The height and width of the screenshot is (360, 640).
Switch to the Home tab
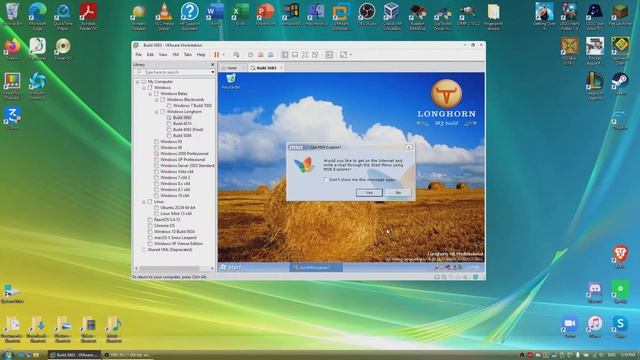pos(231,68)
